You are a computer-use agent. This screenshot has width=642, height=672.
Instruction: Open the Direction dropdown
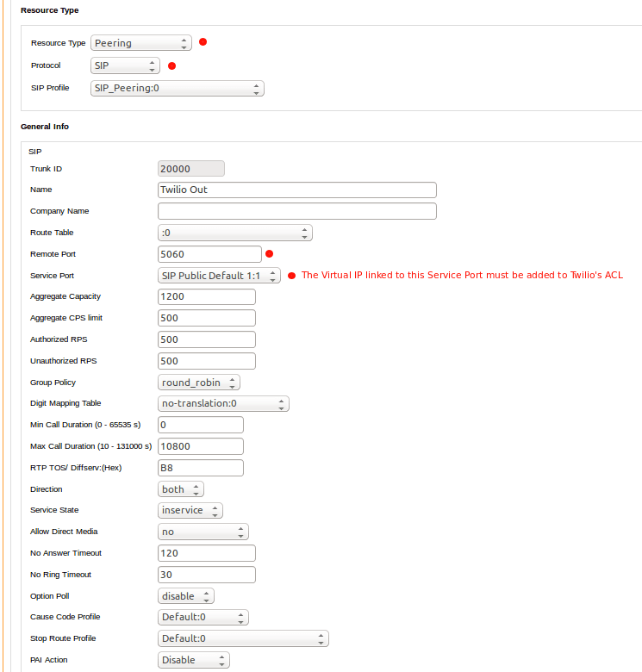(x=181, y=489)
